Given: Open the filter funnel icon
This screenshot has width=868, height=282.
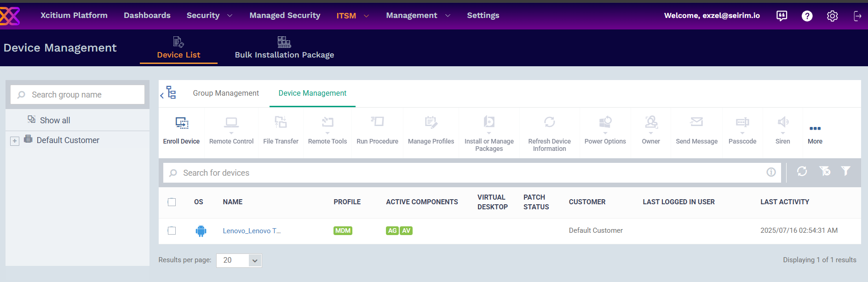Looking at the screenshot, I should [x=845, y=171].
